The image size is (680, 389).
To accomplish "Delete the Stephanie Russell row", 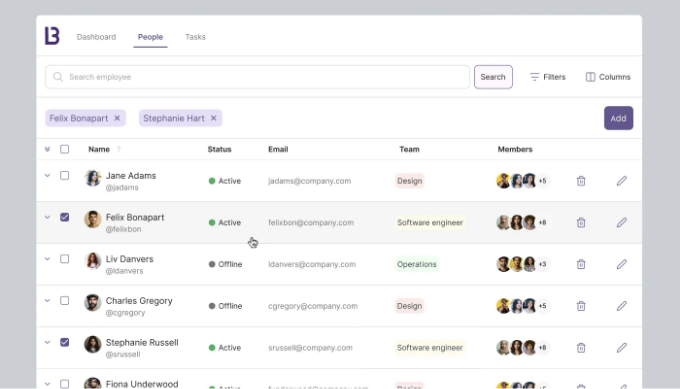I will click(581, 347).
